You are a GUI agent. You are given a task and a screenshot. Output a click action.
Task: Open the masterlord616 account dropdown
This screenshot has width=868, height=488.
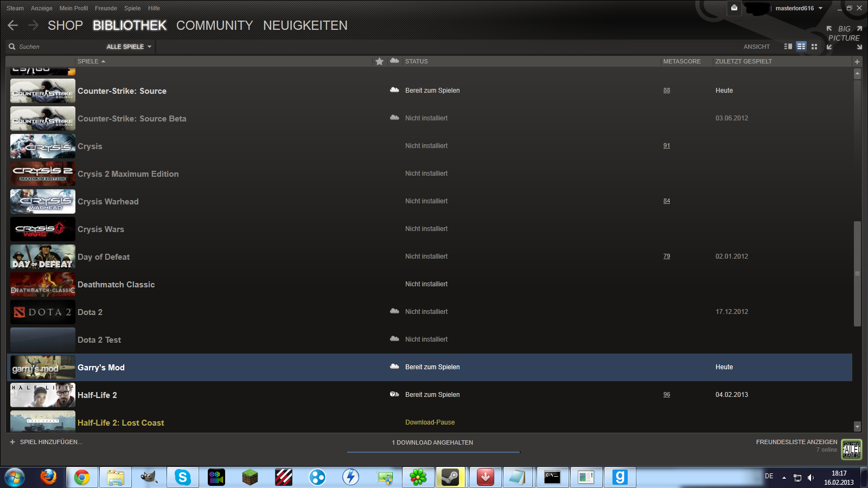coord(798,8)
